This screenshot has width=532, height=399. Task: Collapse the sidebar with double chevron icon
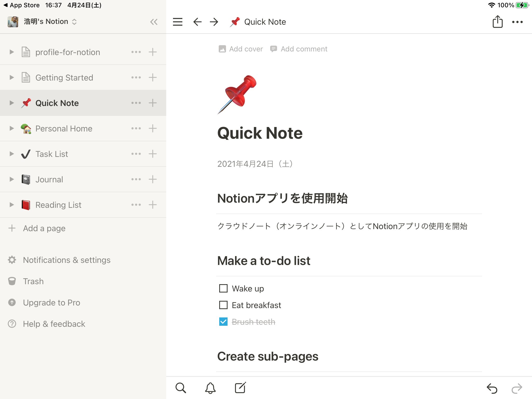coord(154,22)
